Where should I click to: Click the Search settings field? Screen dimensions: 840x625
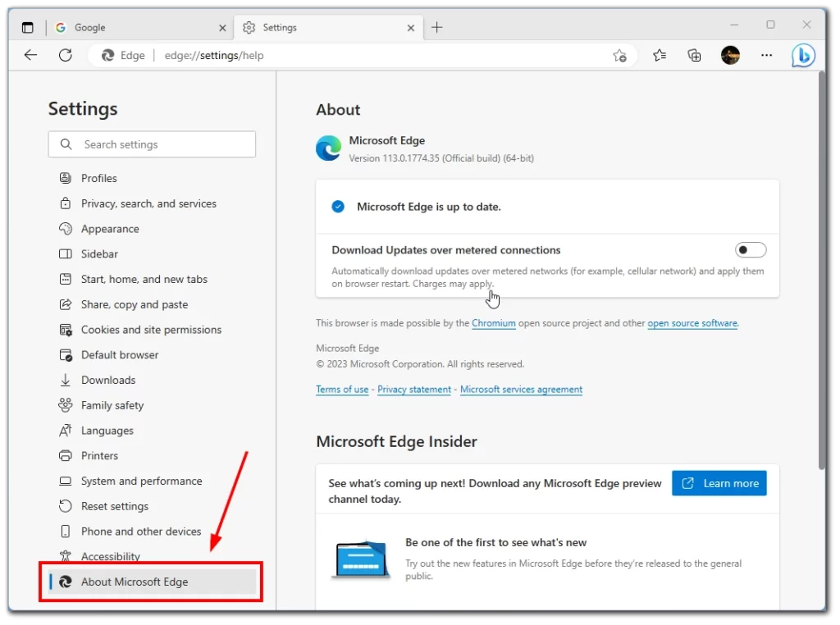pyautogui.click(x=152, y=144)
